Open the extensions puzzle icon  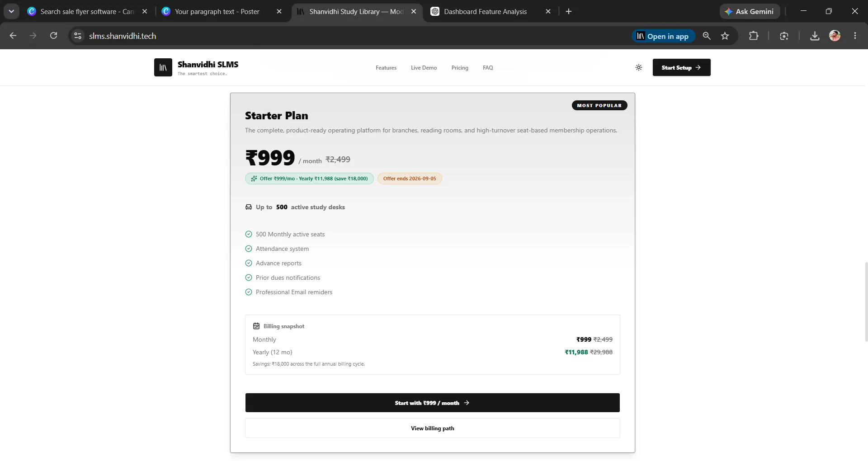tap(754, 36)
